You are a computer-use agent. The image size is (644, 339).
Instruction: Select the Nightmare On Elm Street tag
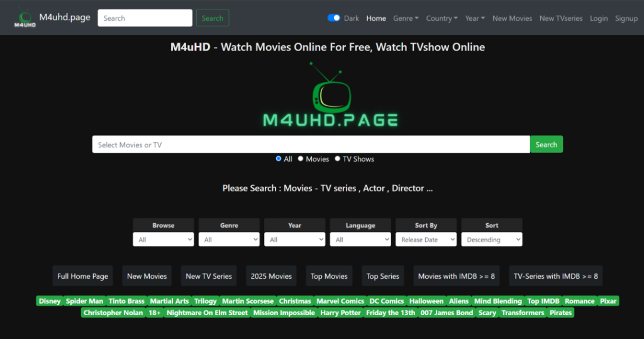207,313
